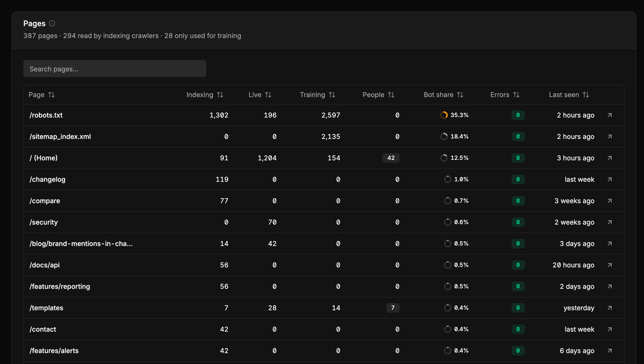Open /docs/api external link arrow
Image resolution: width=644 pixels, height=364 pixels.
pyautogui.click(x=610, y=265)
